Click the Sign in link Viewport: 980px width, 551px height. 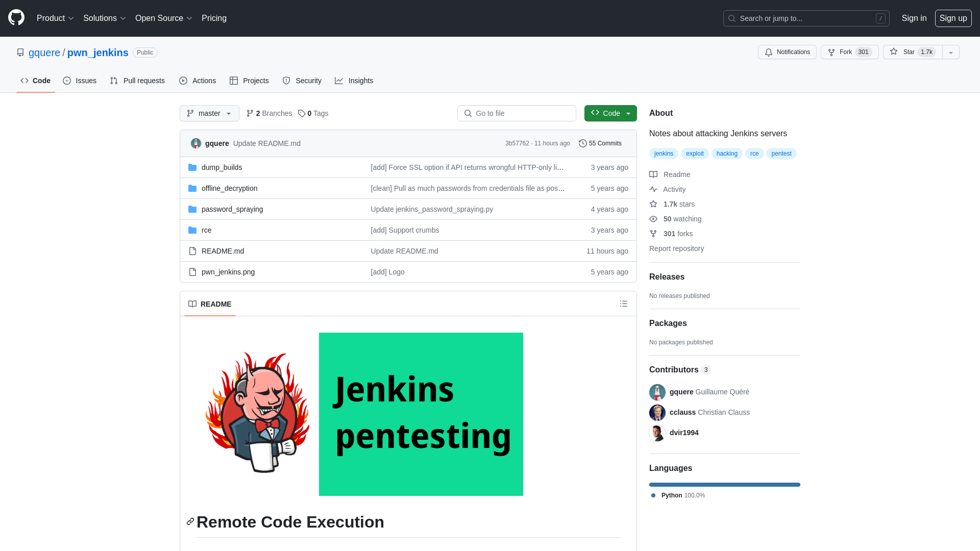(x=914, y=18)
